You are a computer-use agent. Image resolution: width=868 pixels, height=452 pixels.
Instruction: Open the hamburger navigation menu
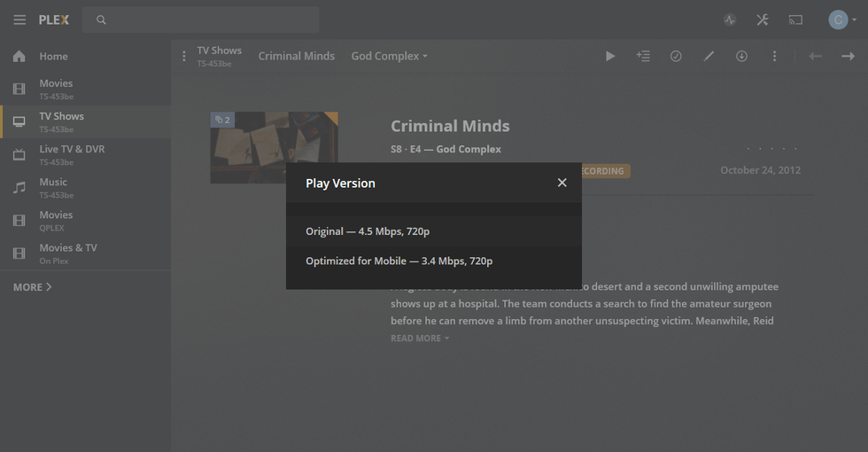19,19
